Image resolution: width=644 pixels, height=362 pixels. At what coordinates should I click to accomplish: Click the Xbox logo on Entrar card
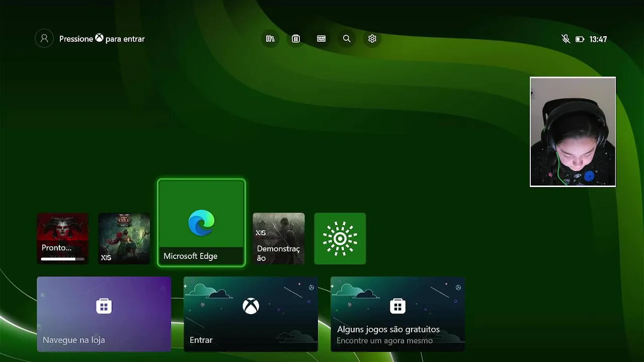251,306
